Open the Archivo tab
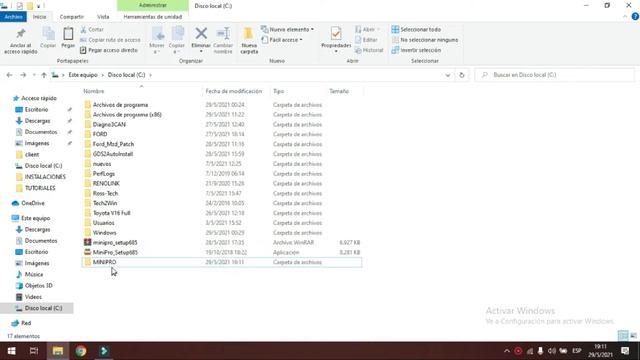The width and height of the screenshot is (640, 360). click(x=13, y=17)
